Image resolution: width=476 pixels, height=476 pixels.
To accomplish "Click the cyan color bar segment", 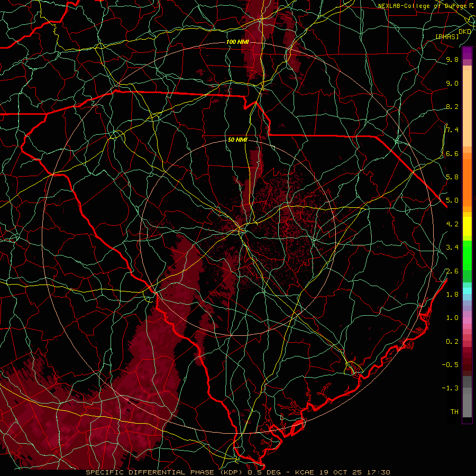I will [467, 291].
